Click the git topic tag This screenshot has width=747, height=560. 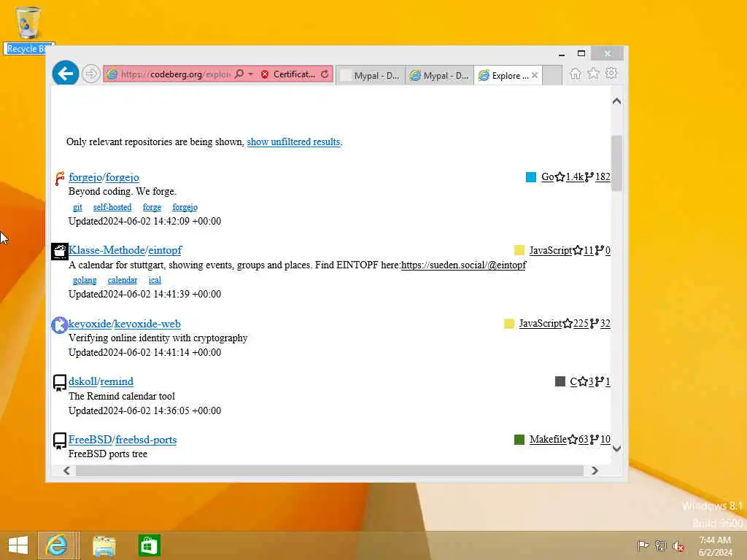tap(77, 207)
